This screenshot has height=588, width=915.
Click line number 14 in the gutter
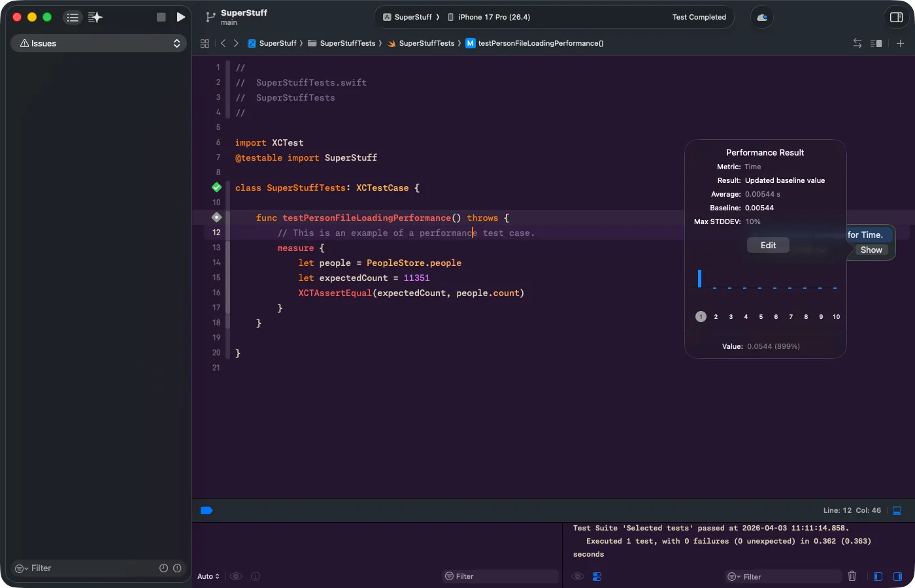[x=216, y=263]
